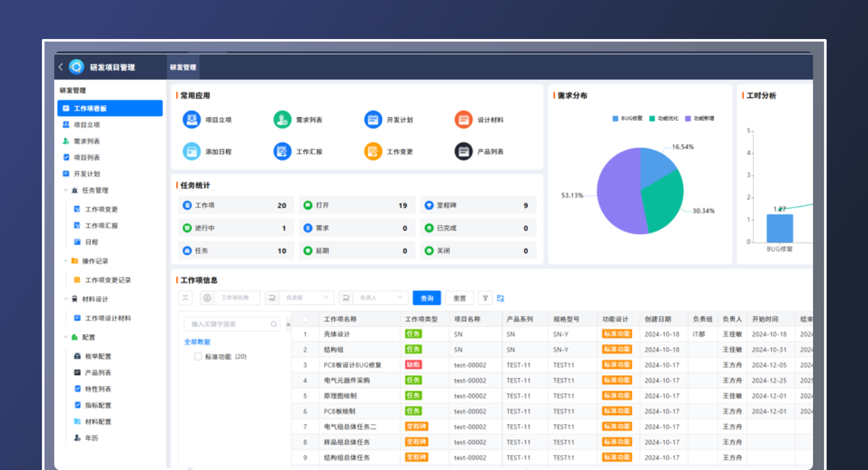Image resolution: width=868 pixels, height=470 pixels.
Task: Tick the select-all checkbox in table header
Action: coord(305,319)
